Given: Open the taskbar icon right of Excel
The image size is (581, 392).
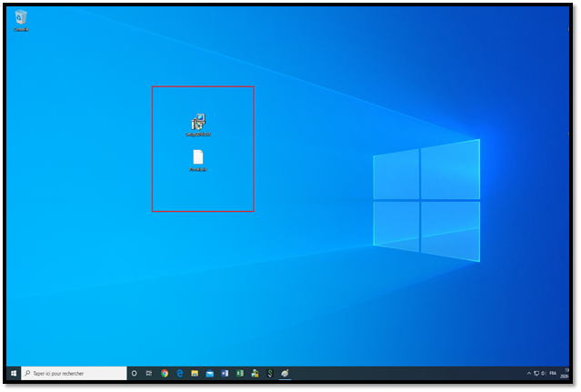Looking at the screenshot, I should 255,373.
